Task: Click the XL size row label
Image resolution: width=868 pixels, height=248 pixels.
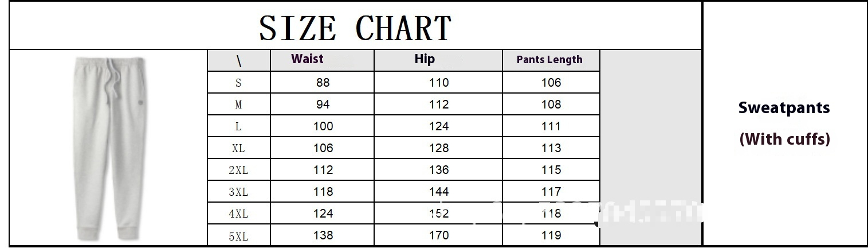Action: tap(238, 149)
